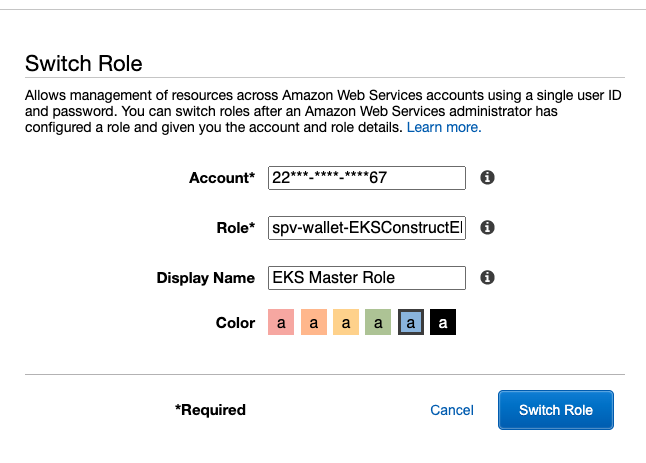The image size is (646, 463).
Task: Click the info icon beside Role field
Action: click(487, 227)
